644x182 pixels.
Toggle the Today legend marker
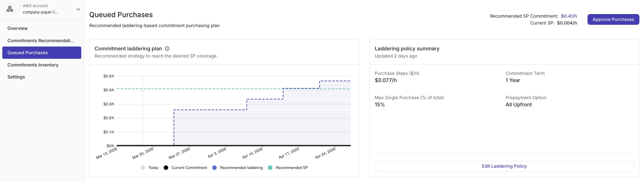(143, 167)
